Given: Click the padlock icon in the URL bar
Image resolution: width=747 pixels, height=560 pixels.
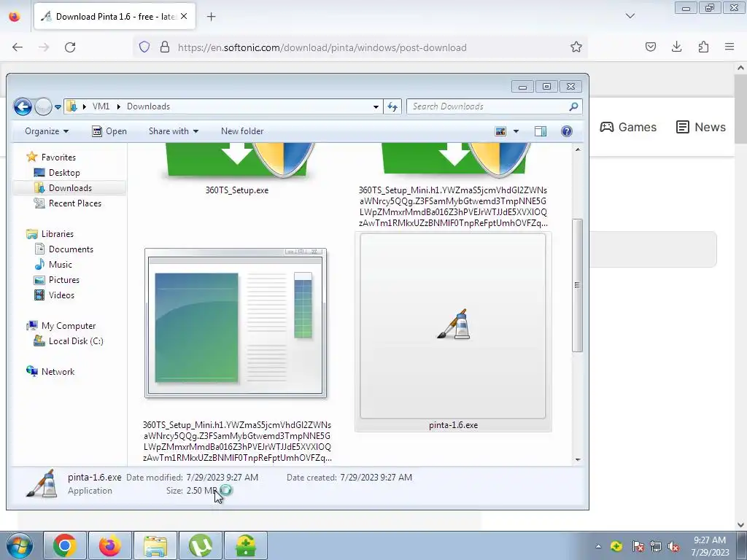Looking at the screenshot, I should click(165, 47).
